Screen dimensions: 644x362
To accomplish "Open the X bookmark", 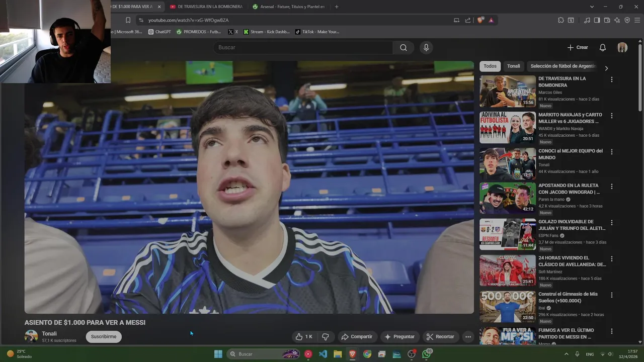I will [233, 32].
